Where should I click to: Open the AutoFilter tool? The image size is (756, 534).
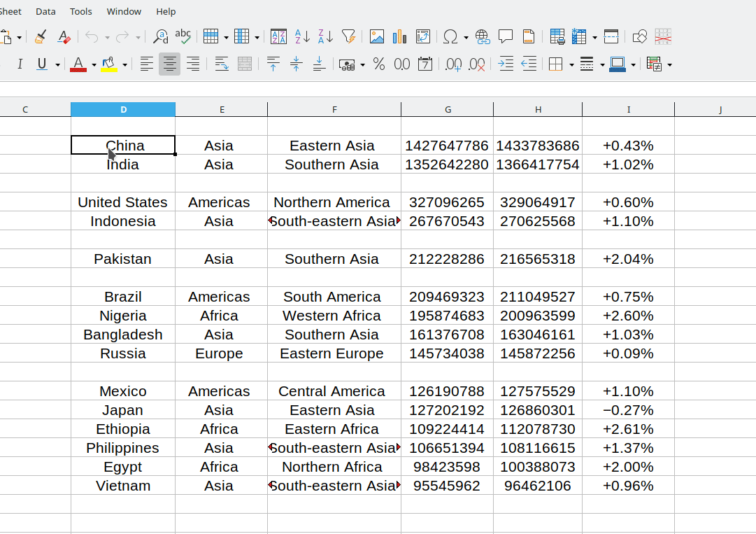(348, 36)
